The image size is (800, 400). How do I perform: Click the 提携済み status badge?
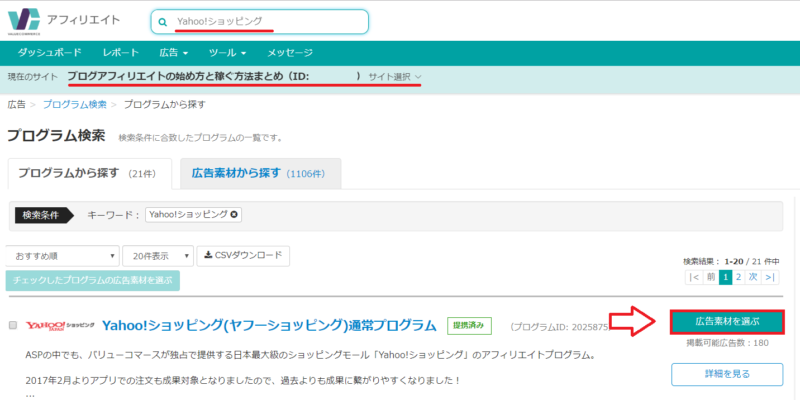tap(469, 326)
